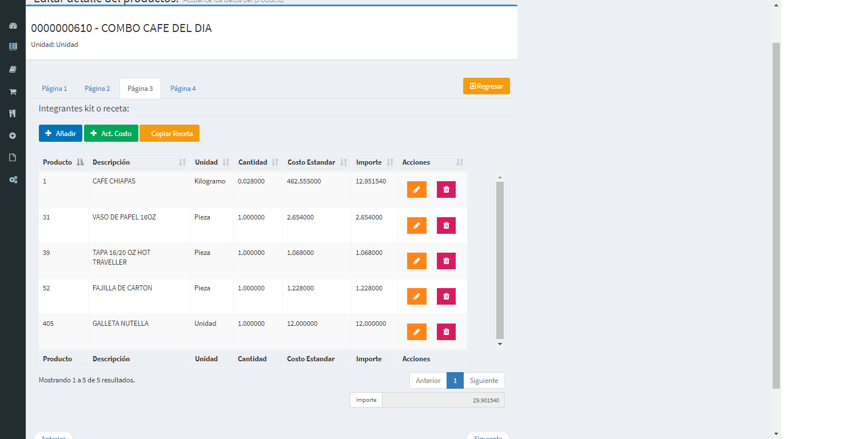This screenshot has height=439, width=868.
Task: Click the Añadir button
Action: coord(61,133)
